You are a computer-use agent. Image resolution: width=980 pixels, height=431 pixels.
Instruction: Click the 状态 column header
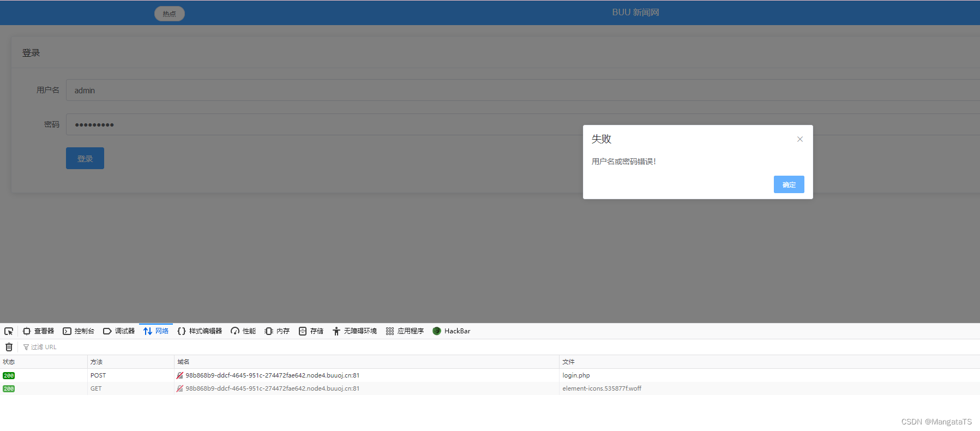pyautogui.click(x=44, y=362)
